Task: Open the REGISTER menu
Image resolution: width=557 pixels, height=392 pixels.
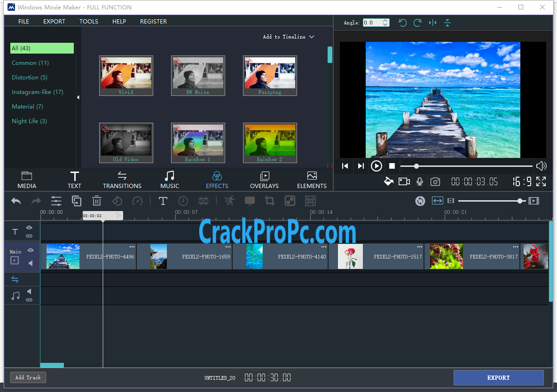Action: click(153, 21)
